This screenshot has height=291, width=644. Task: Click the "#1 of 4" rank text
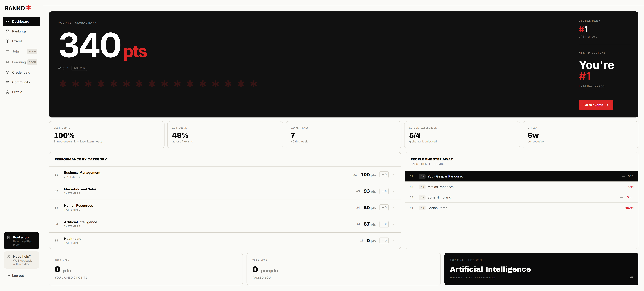click(x=63, y=68)
